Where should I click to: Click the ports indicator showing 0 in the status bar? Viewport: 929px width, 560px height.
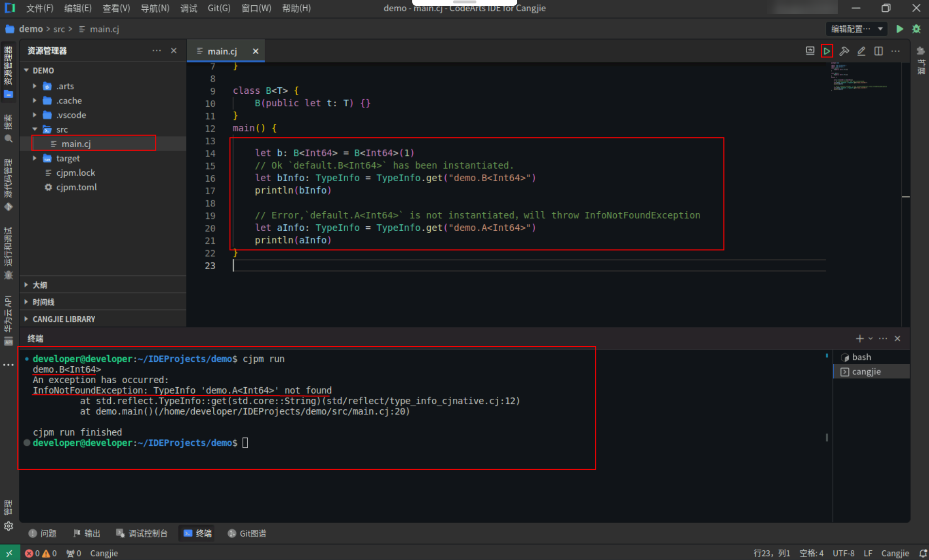(x=74, y=553)
